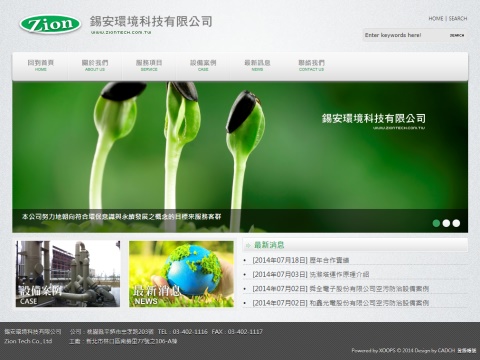Click the FAX : 03-402-1117 footer text

(x=237, y=332)
